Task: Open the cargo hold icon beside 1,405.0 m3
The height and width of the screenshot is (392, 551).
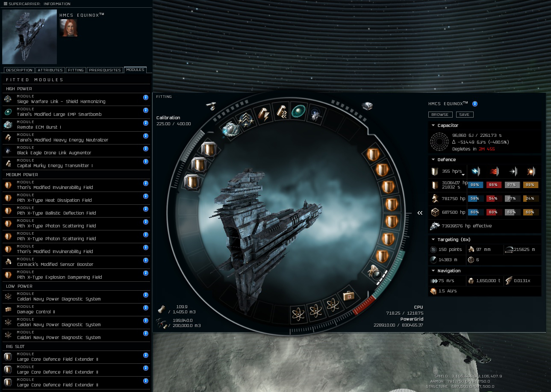Action: tap(162, 309)
